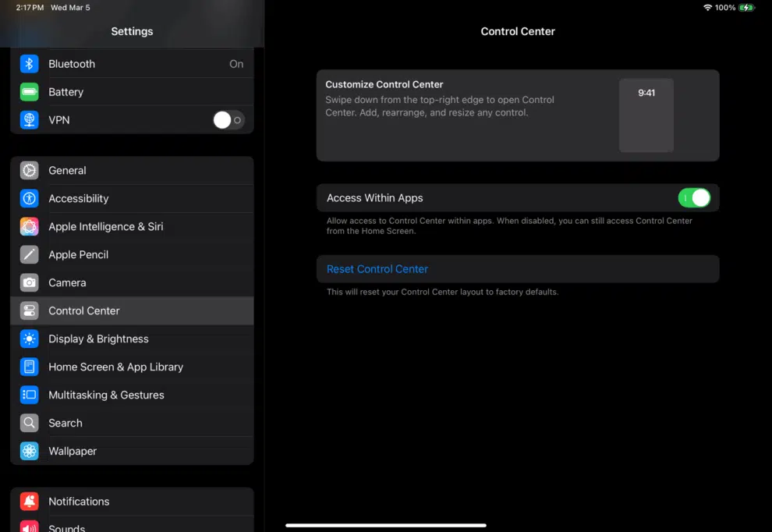This screenshot has height=532, width=772.
Task: Tap the Wi-Fi status icon
Action: (707, 7)
